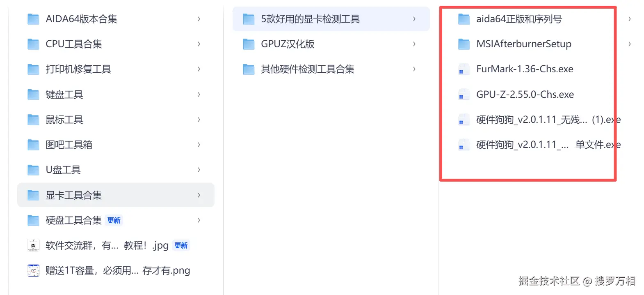Click the U盘工具 folder icon
The image size is (644, 295).
[x=33, y=170]
